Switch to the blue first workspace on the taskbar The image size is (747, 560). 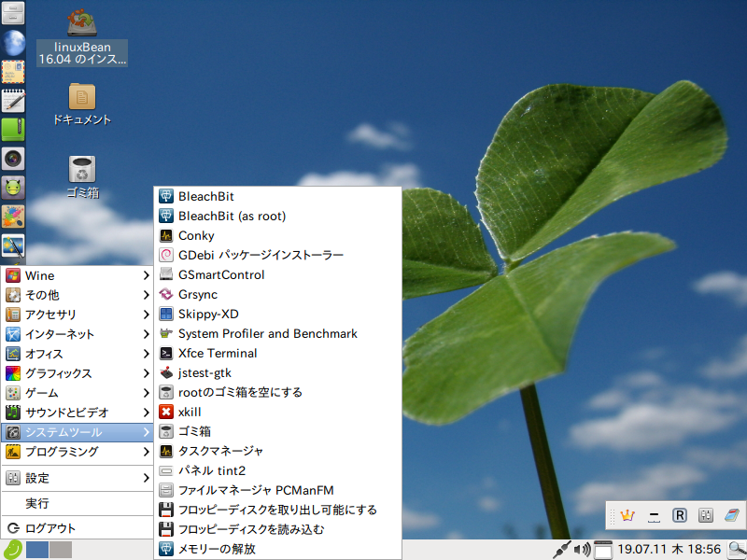coord(37,550)
